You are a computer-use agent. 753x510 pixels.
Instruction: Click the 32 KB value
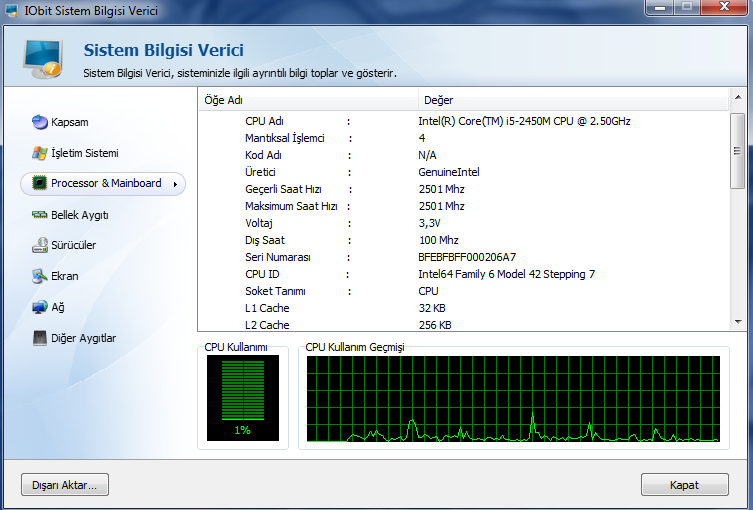coord(432,308)
